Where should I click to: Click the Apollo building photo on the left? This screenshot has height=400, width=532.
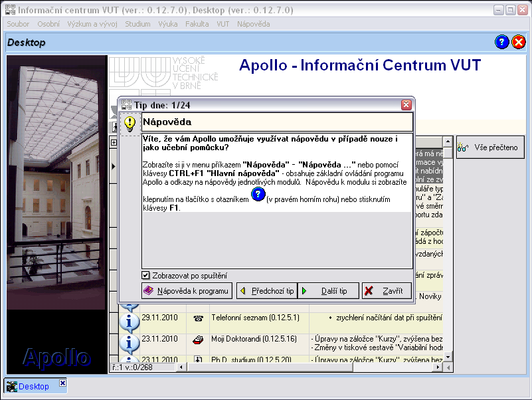[56, 182]
